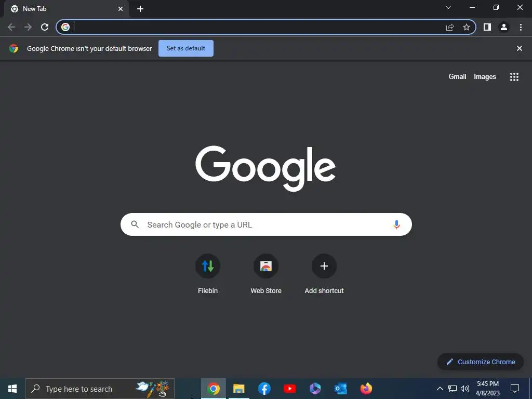Open the Filebin shortcut
Image resolution: width=532 pixels, height=399 pixels.
pyautogui.click(x=208, y=274)
